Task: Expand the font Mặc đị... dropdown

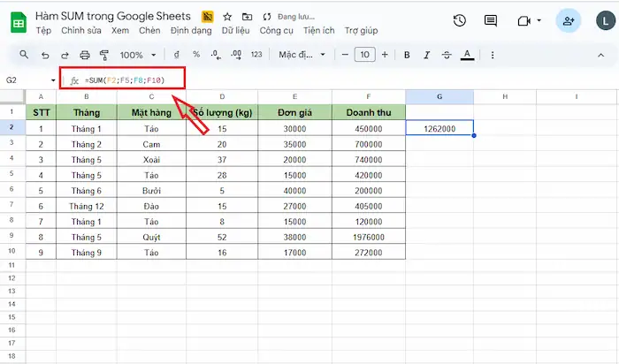Action: click(302, 55)
